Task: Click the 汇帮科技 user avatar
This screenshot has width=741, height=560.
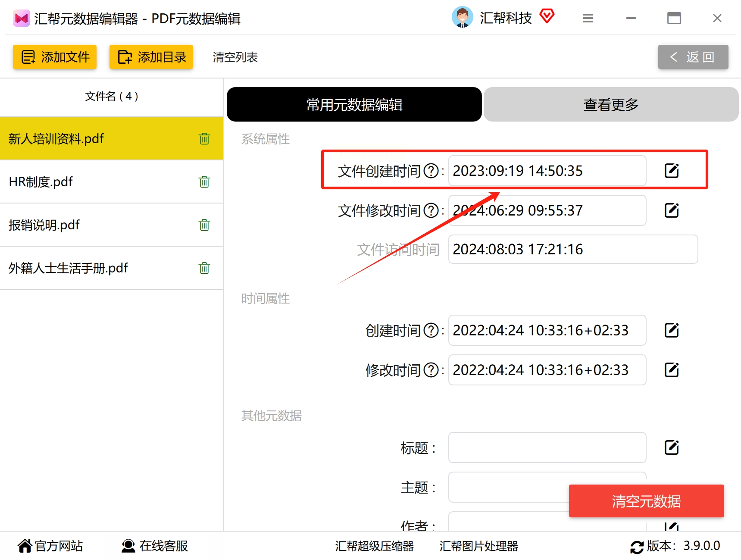Action: pyautogui.click(x=462, y=17)
